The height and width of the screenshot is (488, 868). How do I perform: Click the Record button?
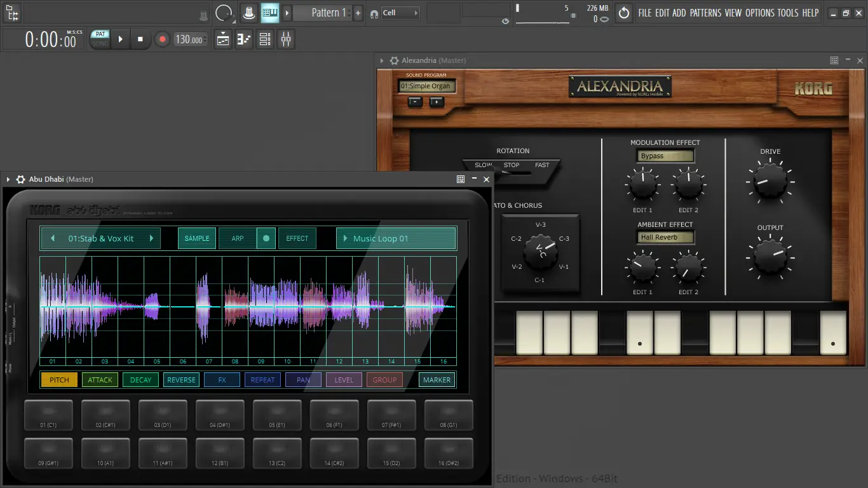point(162,39)
